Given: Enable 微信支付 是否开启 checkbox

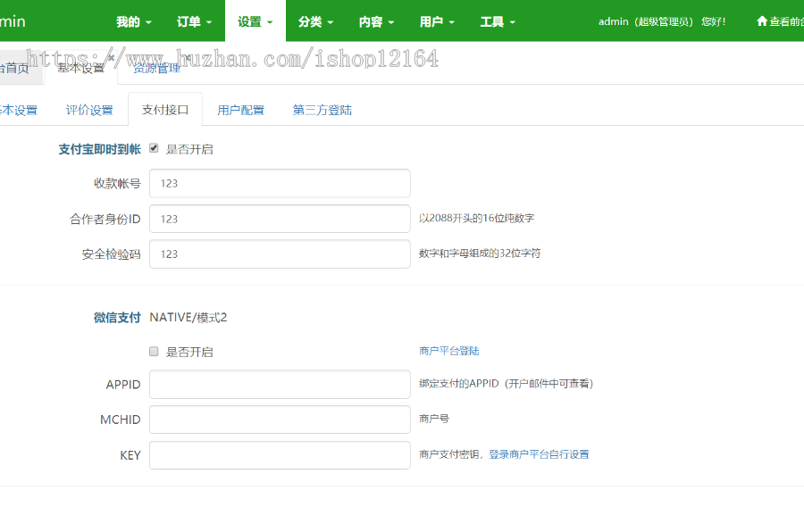Looking at the screenshot, I should (x=154, y=351).
